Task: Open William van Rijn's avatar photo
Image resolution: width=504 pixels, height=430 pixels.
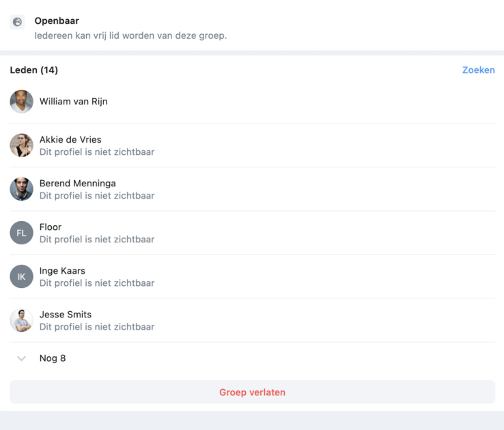Action: (x=22, y=102)
